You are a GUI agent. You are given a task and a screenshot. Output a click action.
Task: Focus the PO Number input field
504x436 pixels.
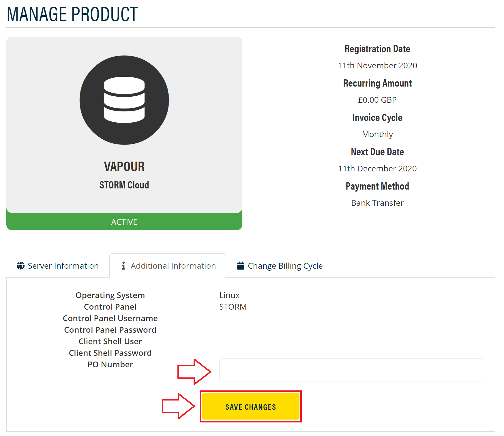pos(351,370)
